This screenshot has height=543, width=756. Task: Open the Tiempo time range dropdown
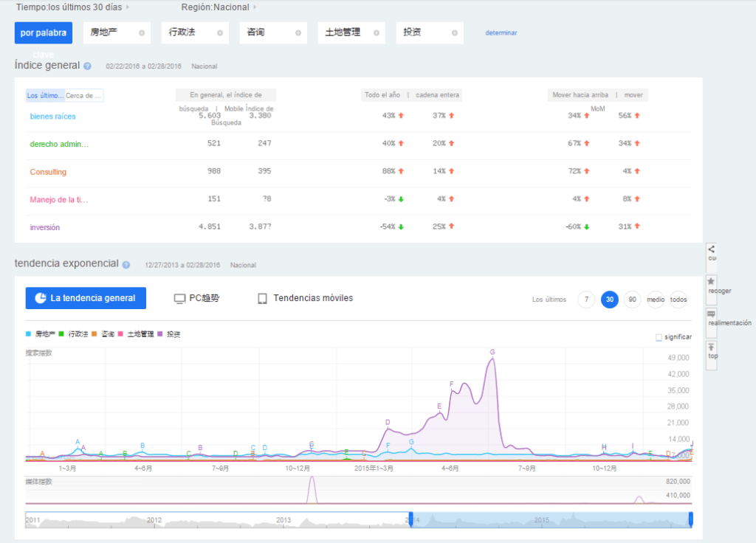(x=70, y=6)
